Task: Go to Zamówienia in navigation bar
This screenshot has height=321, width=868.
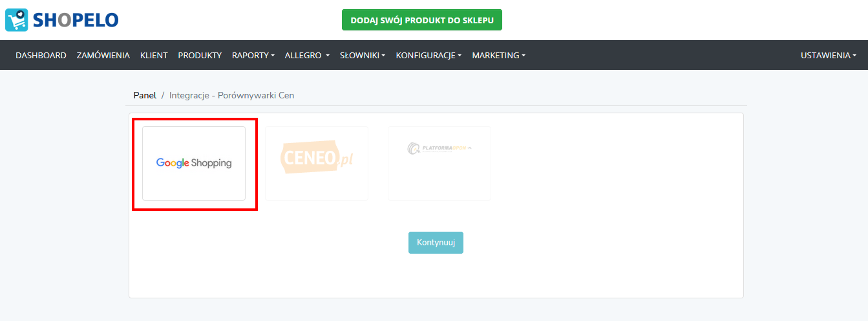Action: [103, 55]
